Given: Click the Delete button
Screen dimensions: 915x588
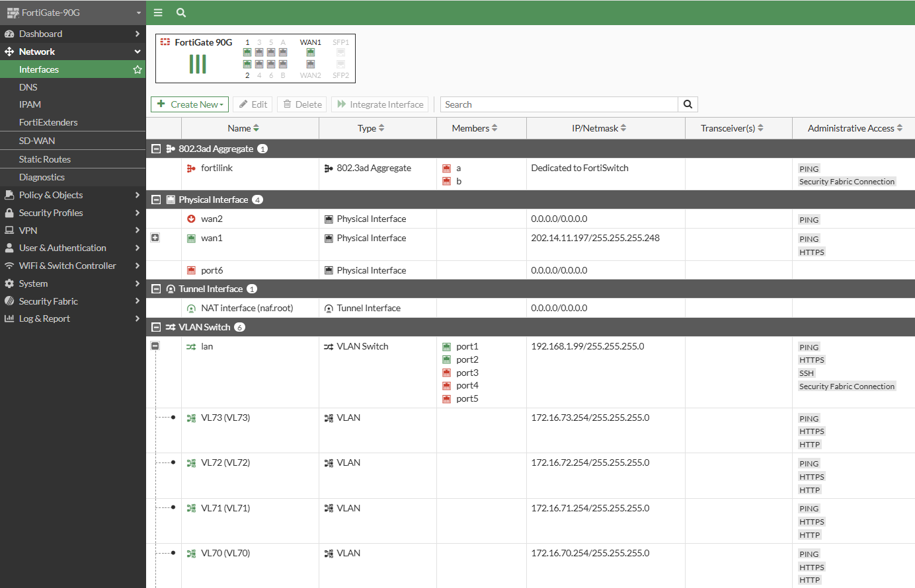Looking at the screenshot, I should click(x=302, y=104).
